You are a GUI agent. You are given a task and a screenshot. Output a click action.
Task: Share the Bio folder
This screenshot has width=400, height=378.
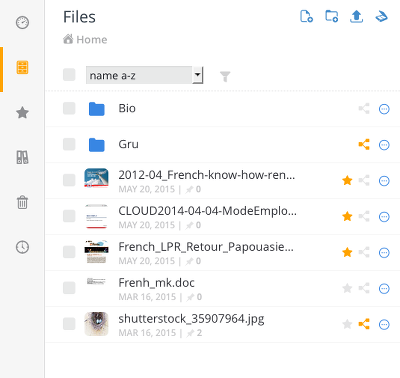tap(364, 109)
